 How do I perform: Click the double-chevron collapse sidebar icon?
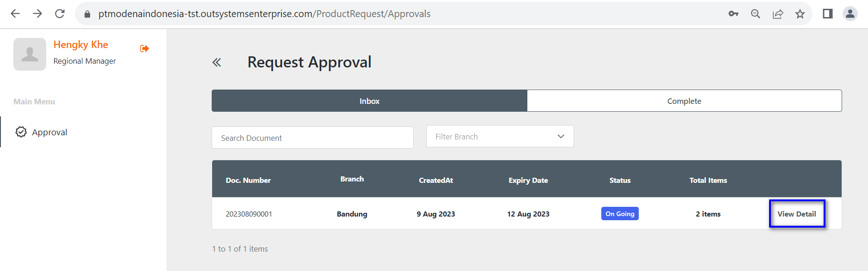[x=217, y=62]
